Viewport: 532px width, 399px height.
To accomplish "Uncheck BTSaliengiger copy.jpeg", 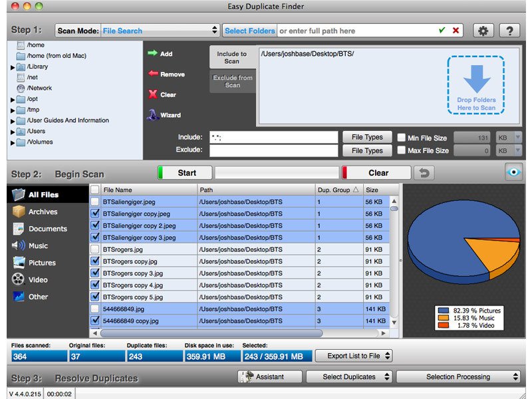I will [95, 213].
